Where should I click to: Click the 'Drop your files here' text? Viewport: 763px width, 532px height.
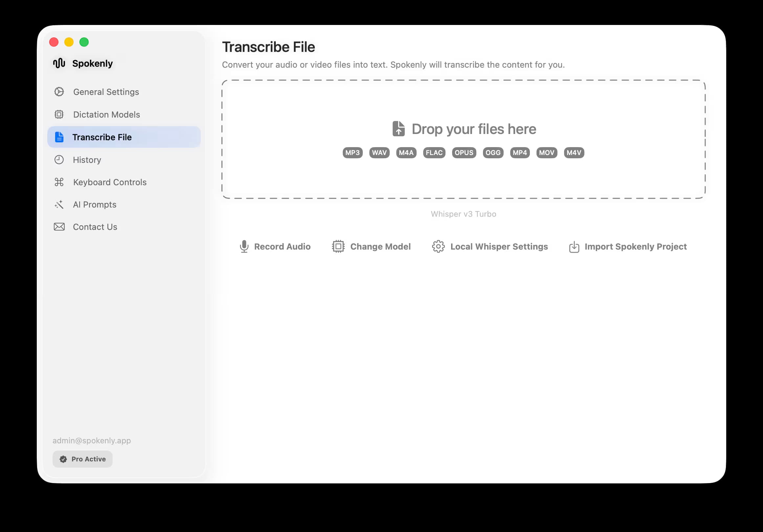(x=474, y=129)
